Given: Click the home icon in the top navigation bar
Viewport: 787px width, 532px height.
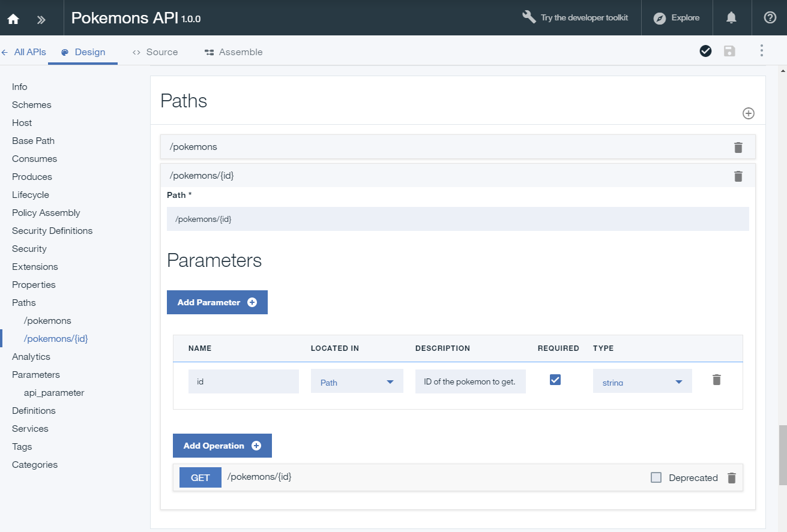Looking at the screenshot, I should 13,18.
